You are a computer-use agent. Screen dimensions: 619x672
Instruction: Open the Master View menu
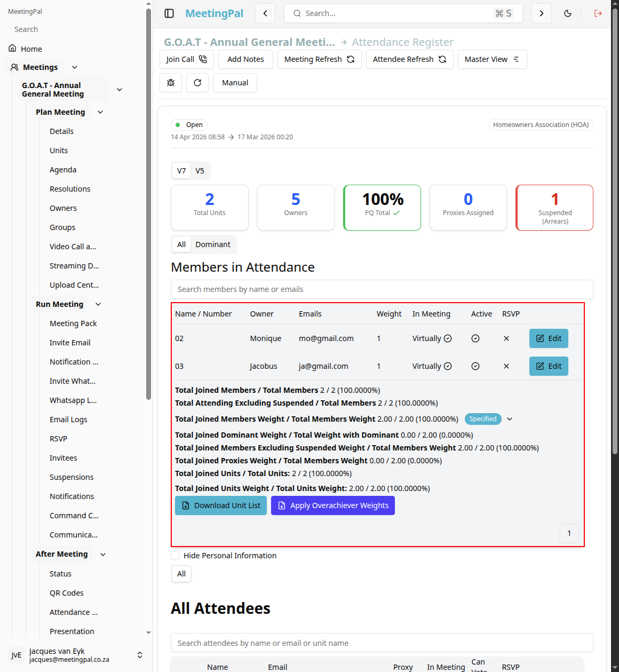(493, 59)
